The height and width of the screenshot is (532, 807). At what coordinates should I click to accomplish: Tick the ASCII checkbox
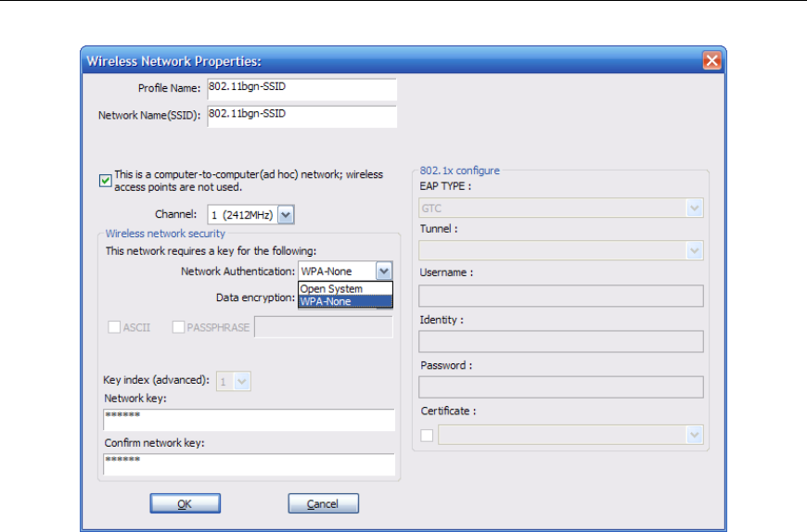pos(114,327)
